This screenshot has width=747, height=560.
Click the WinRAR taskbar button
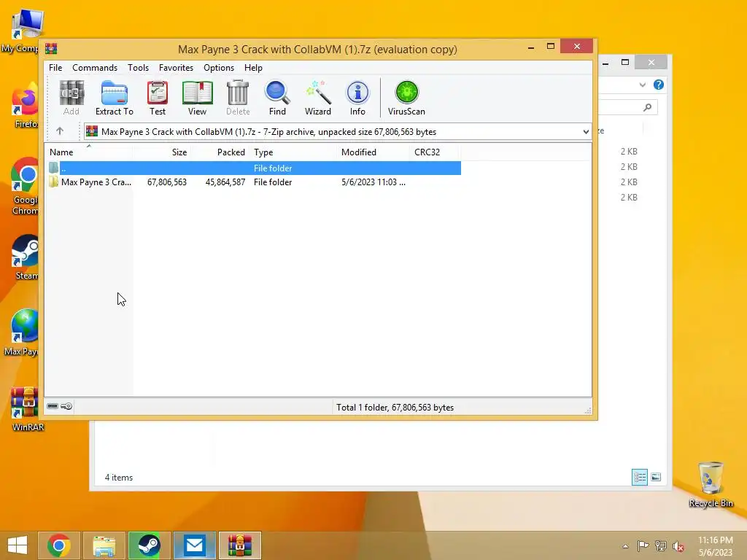(x=239, y=545)
